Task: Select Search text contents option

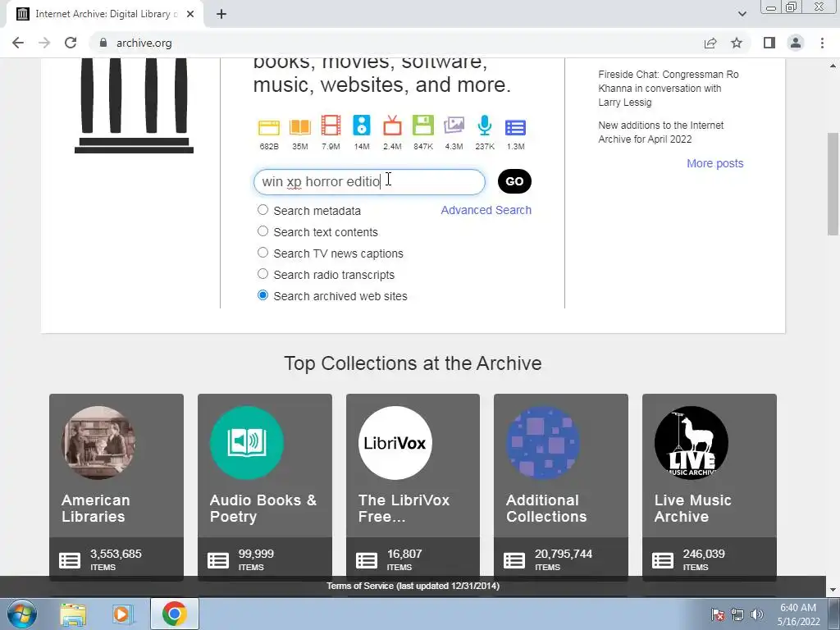Action: click(262, 231)
